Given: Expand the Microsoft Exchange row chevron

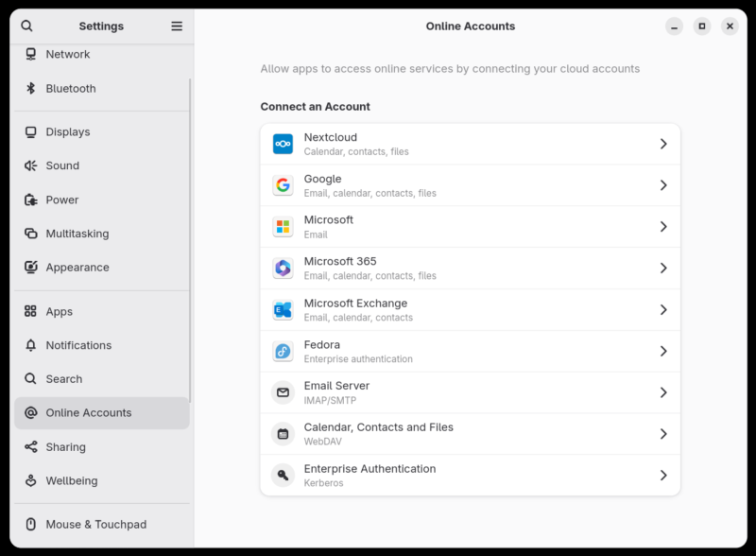Looking at the screenshot, I should click(x=663, y=309).
